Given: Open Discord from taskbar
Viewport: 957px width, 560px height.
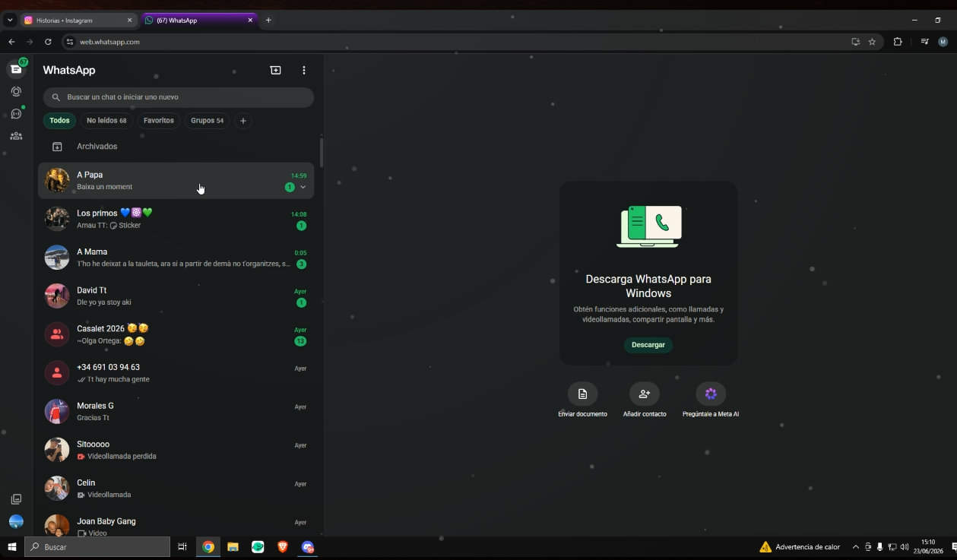Looking at the screenshot, I should click(x=307, y=547).
